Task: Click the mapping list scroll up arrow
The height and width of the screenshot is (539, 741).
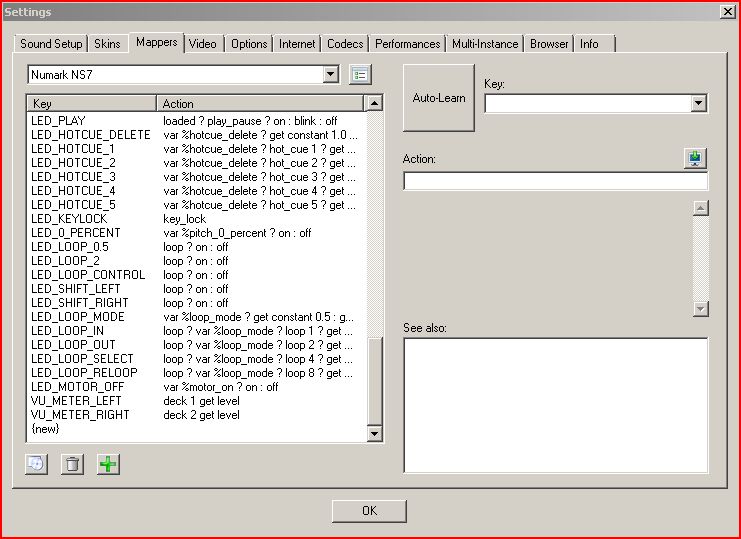Action: pos(375,103)
